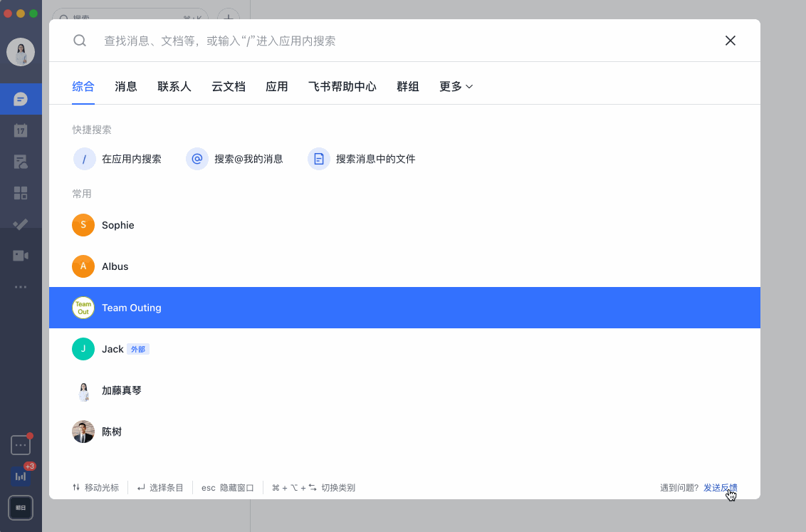Screen dimensions: 806x532
Task: Click the 常用 section heading
Action: [x=82, y=194]
